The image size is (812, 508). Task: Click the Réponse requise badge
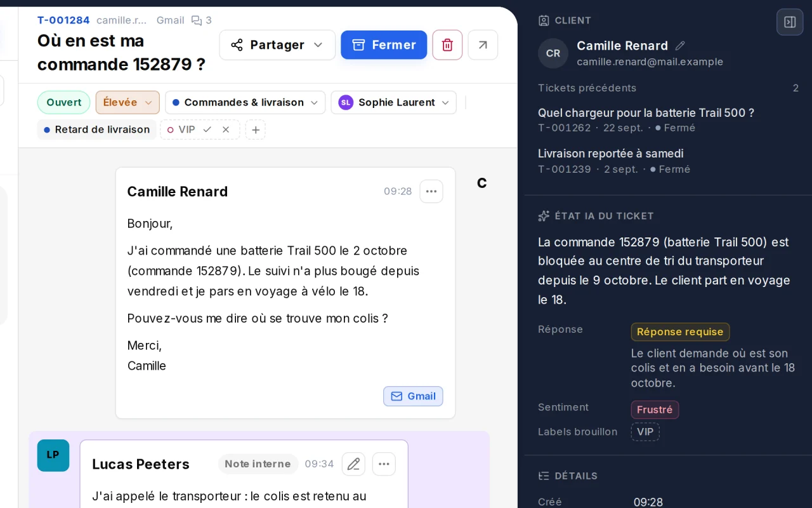coord(680,332)
